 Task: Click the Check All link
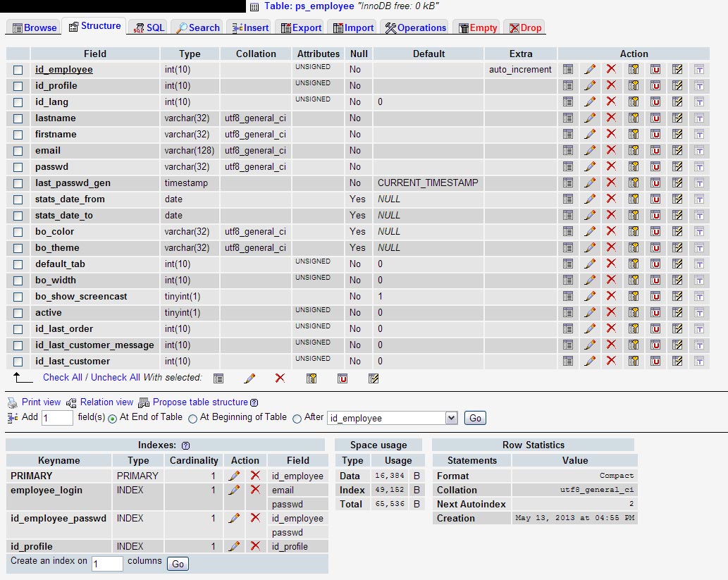(x=63, y=377)
